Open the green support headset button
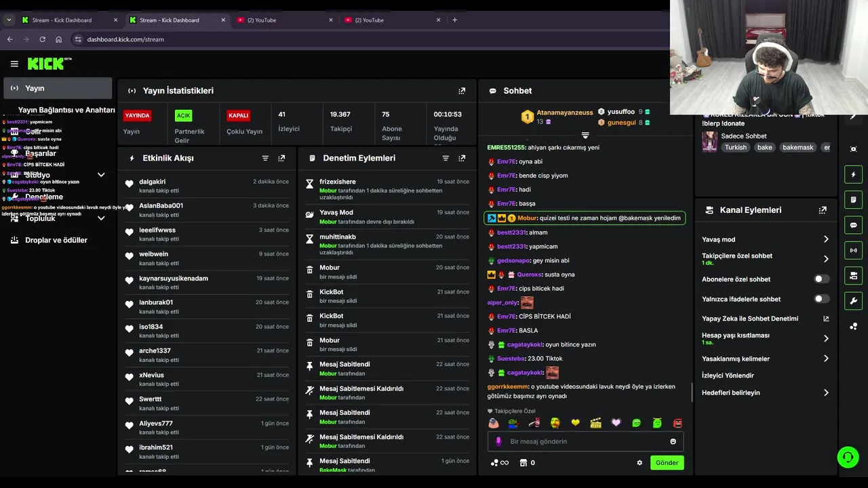This screenshot has height=488, width=868. pyautogui.click(x=848, y=457)
